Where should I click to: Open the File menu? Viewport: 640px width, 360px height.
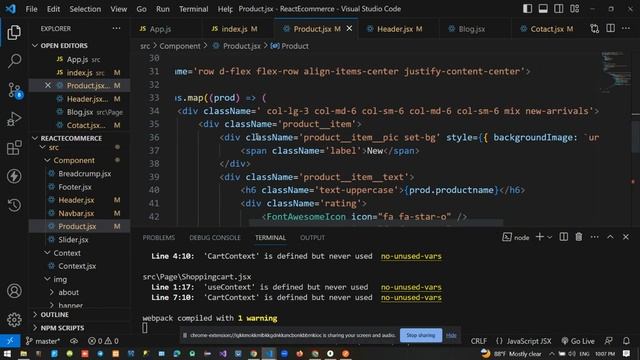[x=31, y=9]
